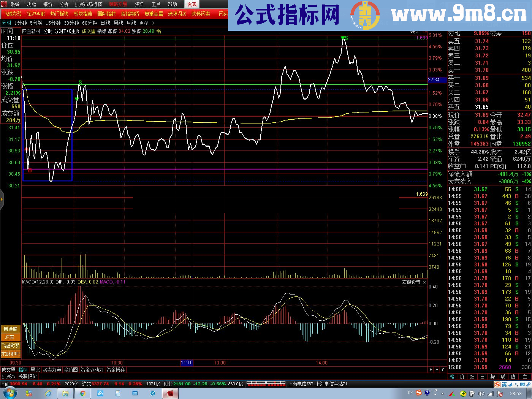532x399 pixels.
Task: Click the Action Center flag tray icon
Action: (x=500, y=394)
